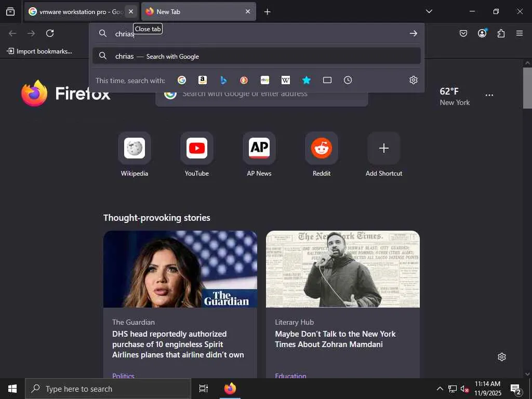The width and height of the screenshot is (532, 399).
Task: Click the Politics topic label
Action: click(123, 375)
